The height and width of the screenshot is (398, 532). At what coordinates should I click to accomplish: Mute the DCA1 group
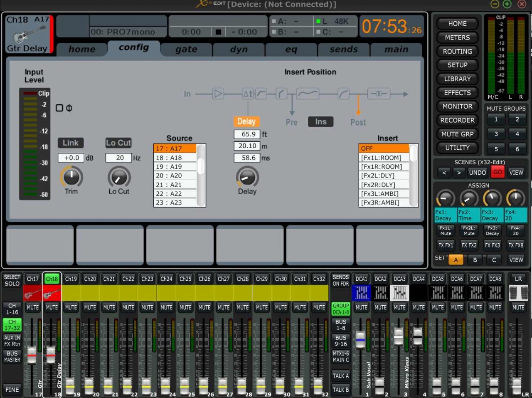click(x=362, y=307)
